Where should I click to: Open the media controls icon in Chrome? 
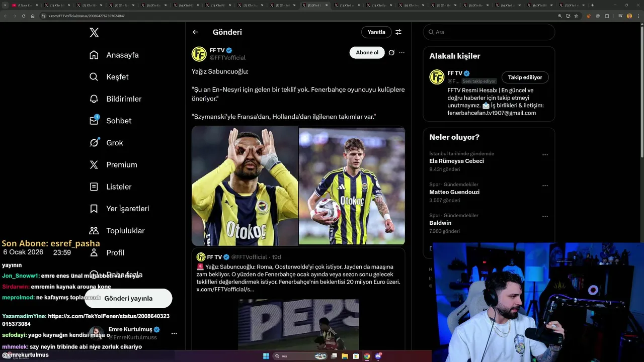(620, 16)
